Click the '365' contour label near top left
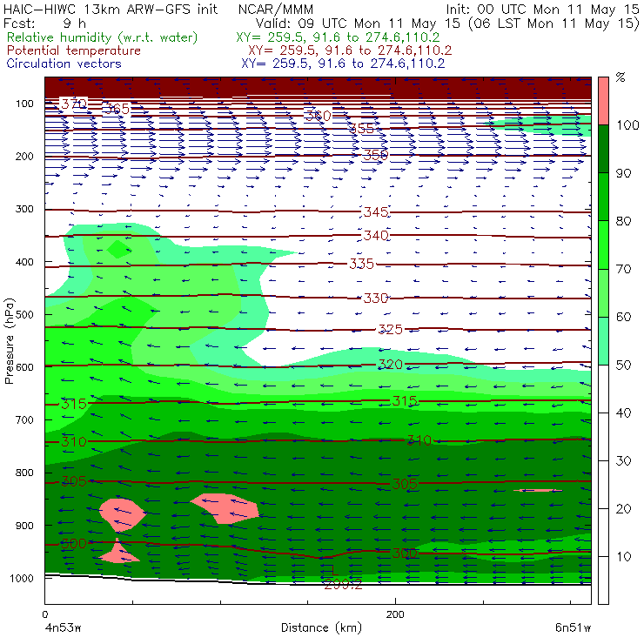This screenshot has height=644, width=644. click(x=116, y=109)
